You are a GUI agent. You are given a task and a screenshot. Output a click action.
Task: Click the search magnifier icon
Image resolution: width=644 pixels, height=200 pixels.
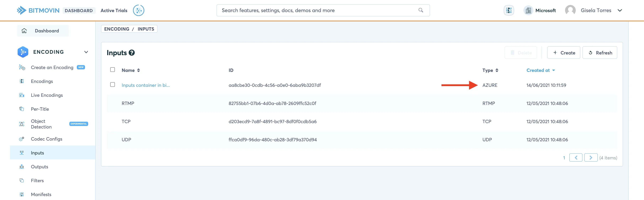[x=421, y=10]
